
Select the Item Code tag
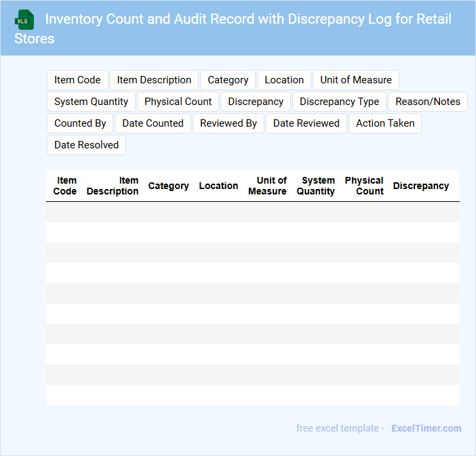click(77, 80)
